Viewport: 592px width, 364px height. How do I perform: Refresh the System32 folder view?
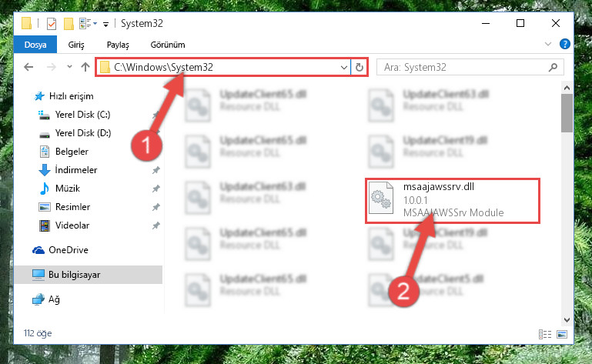(359, 67)
